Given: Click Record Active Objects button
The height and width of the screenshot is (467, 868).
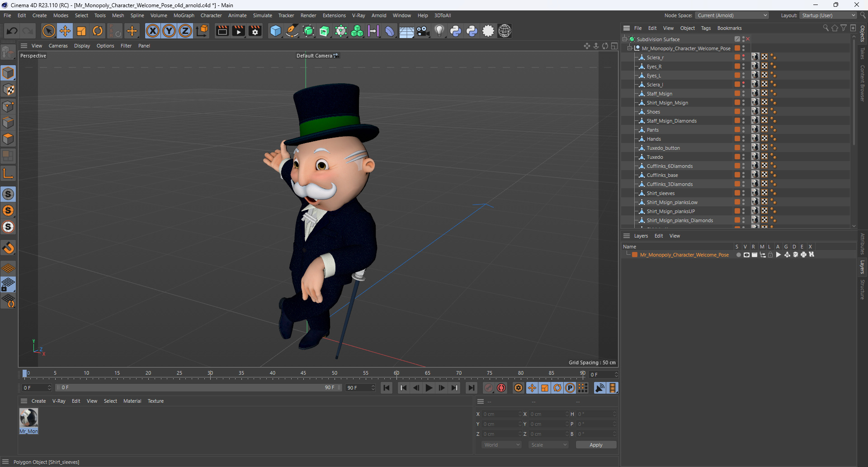Looking at the screenshot, I should coord(489,388).
